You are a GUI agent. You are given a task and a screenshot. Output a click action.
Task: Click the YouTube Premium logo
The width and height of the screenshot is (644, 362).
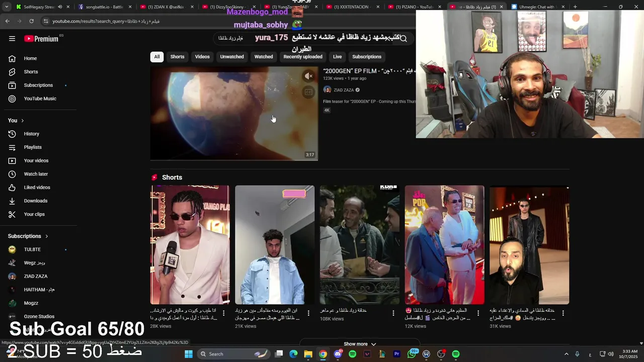point(41,39)
